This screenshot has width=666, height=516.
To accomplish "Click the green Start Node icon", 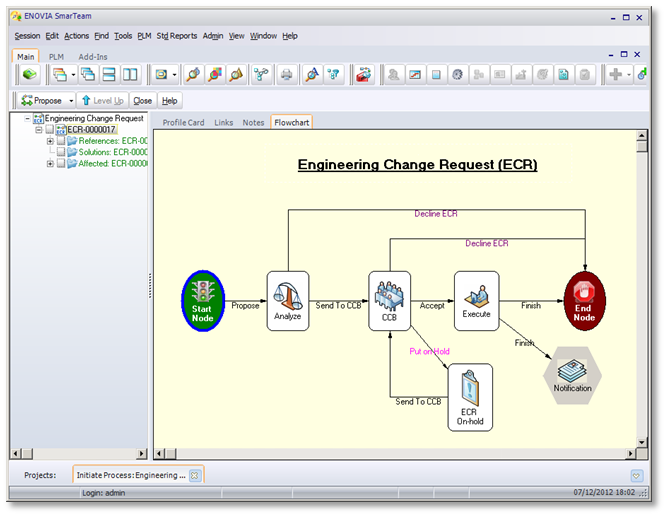I will [x=203, y=301].
